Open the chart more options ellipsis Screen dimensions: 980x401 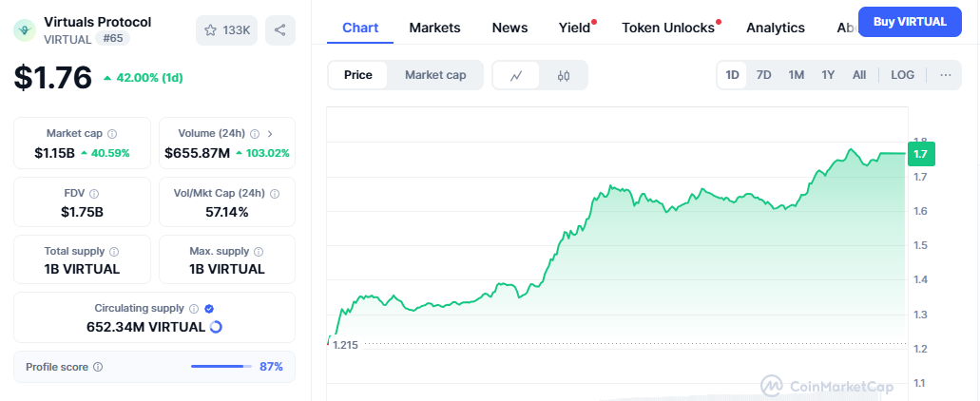(x=946, y=75)
